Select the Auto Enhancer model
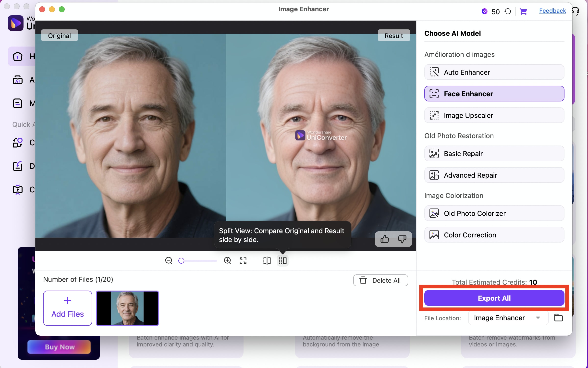The width and height of the screenshot is (588, 368). coord(494,72)
